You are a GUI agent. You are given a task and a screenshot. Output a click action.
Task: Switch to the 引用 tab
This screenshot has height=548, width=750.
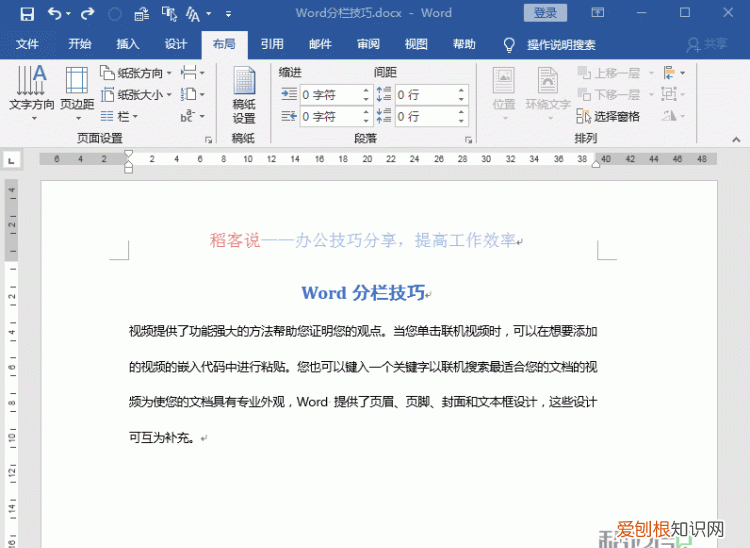click(272, 44)
